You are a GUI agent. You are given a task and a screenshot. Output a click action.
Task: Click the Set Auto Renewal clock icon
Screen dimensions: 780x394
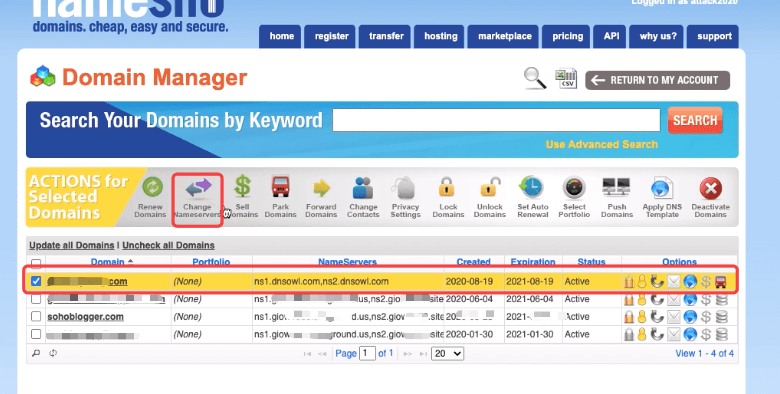pos(531,188)
